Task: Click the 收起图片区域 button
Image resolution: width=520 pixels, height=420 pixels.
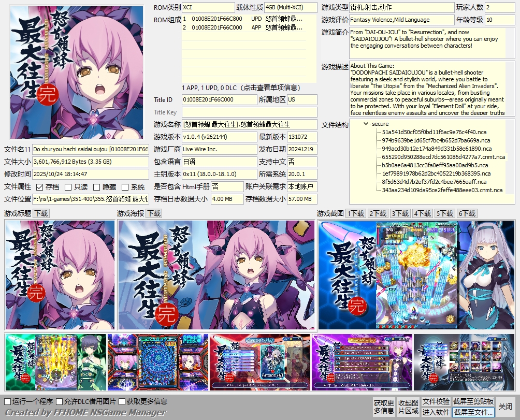Action: point(408,407)
